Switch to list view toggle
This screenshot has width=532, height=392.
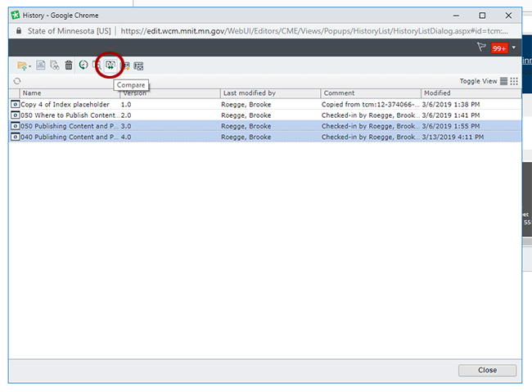coord(504,81)
